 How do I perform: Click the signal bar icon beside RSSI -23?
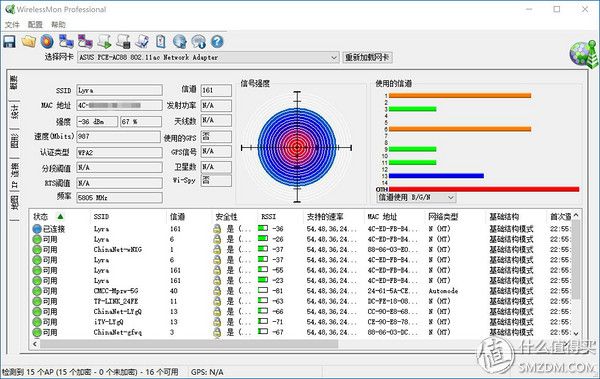263,280
